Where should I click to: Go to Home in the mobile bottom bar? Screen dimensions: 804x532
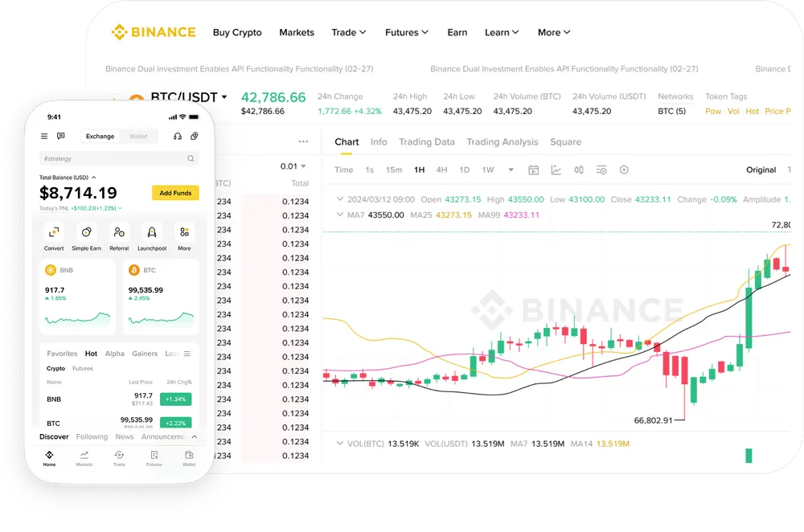(49, 458)
